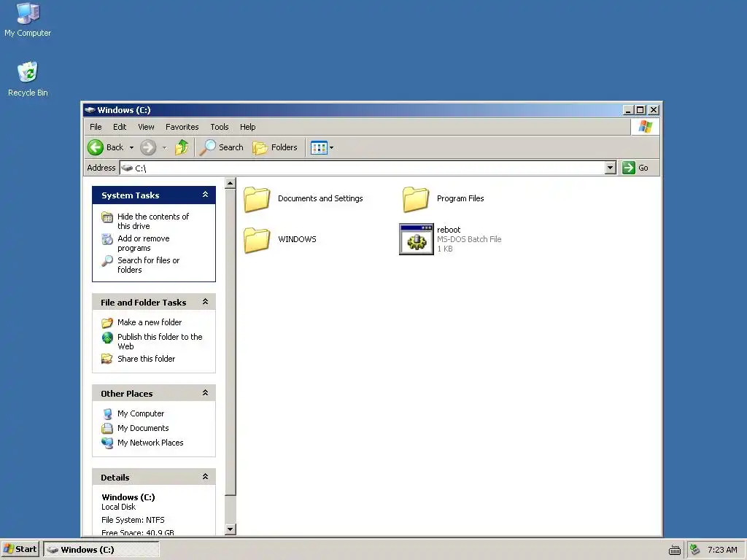Select the Documents and Settings folder icon
Screen dimensions: 747x560
(x=257, y=199)
